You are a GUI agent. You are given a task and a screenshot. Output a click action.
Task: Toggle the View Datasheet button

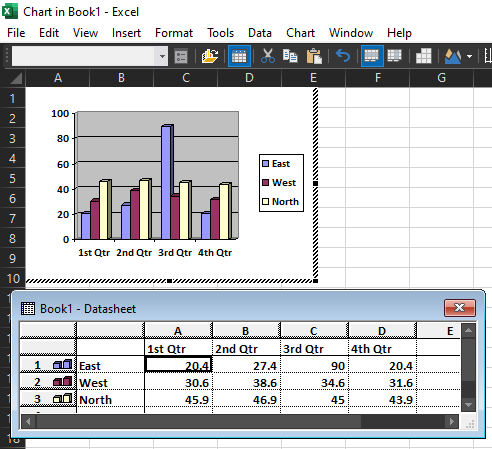click(x=239, y=56)
